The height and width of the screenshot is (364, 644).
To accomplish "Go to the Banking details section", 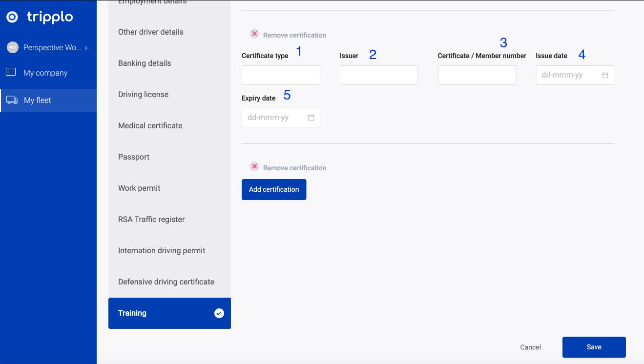I will click(145, 63).
